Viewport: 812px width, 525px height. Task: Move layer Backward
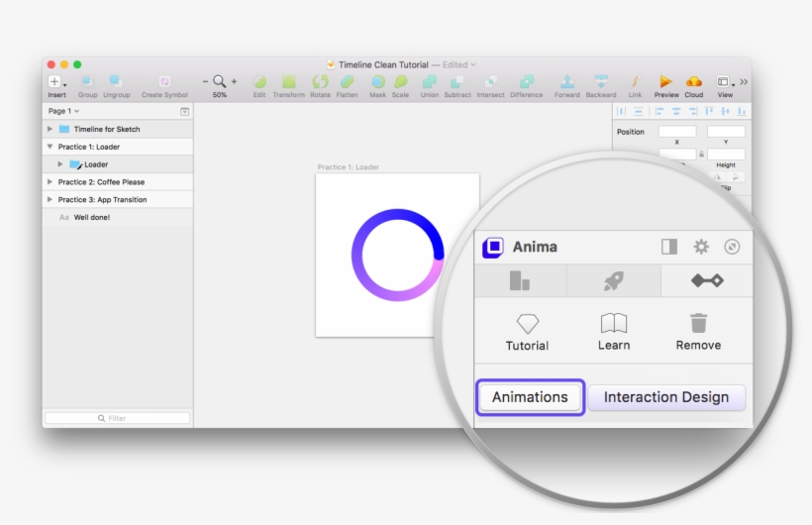pyautogui.click(x=601, y=81)
